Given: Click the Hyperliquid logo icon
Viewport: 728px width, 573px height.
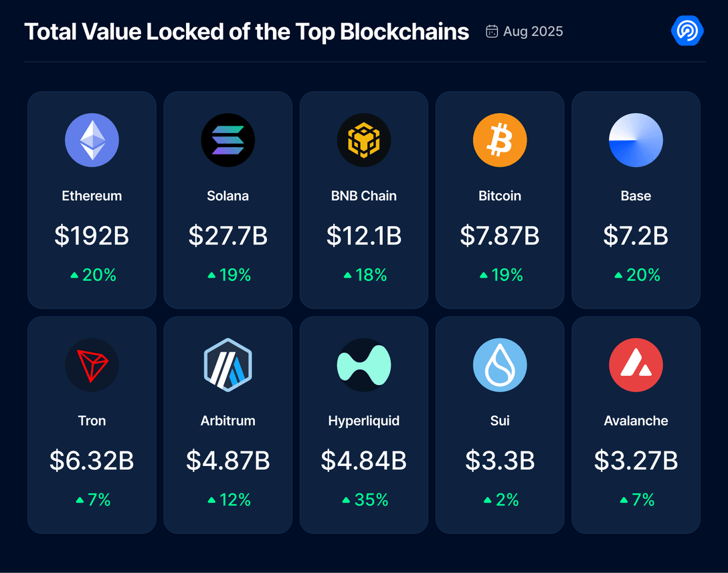Looking at the screenshot, I should coord(364,365).
